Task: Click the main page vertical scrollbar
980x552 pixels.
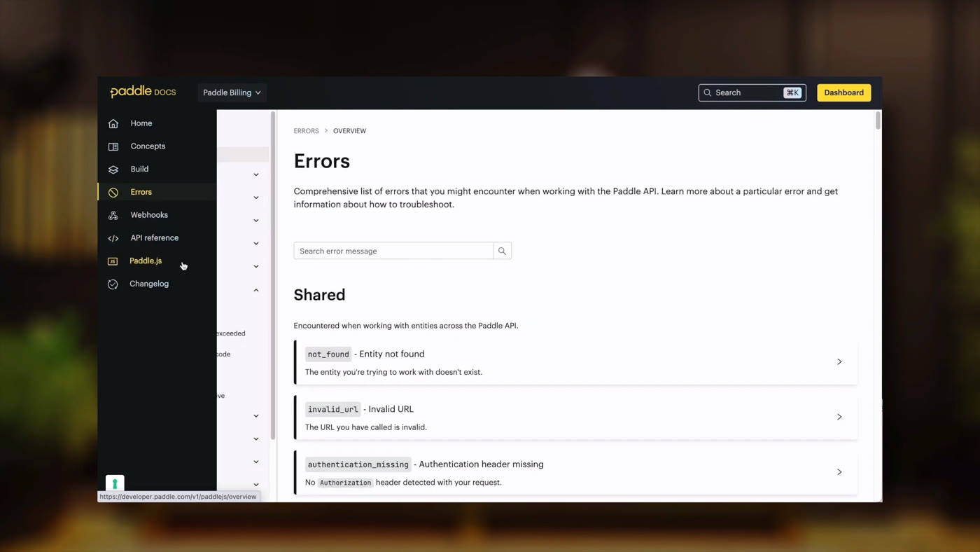Action: pyautogui.click(x=878, y=120)
